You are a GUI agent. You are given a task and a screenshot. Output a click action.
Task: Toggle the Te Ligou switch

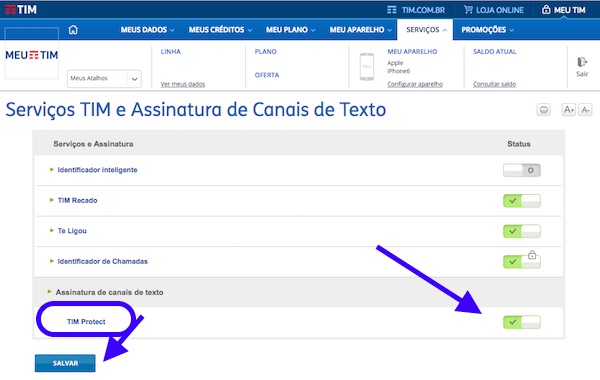(522, 231)
